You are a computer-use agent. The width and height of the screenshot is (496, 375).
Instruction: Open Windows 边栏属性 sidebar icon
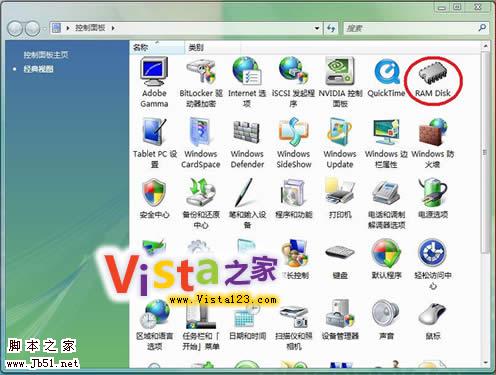(387, 132)
